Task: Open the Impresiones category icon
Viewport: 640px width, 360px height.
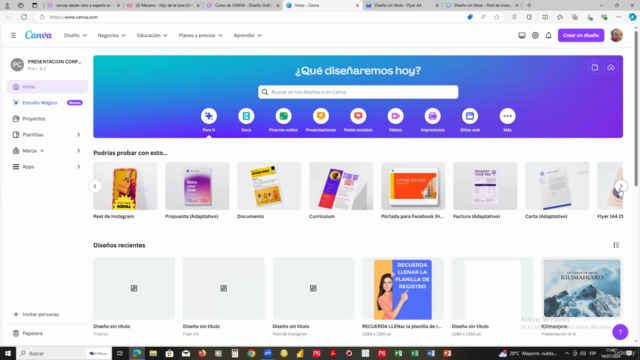Action: click(x=433, y=116)
